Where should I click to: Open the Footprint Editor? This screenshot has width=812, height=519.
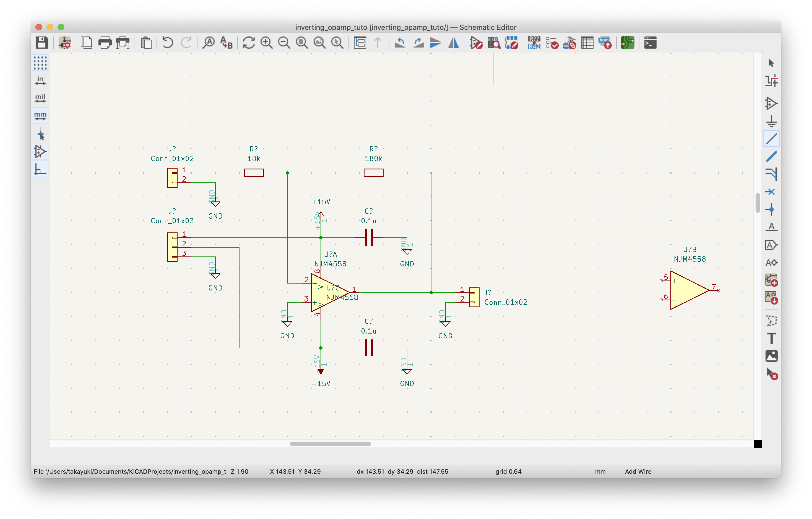(512, 43)
